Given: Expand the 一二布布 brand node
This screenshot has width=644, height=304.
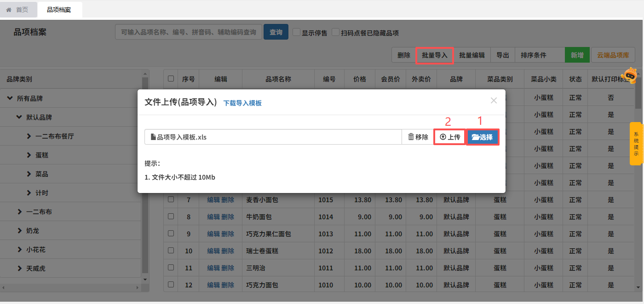Looking at the screenshot, I should click(20, 212).
